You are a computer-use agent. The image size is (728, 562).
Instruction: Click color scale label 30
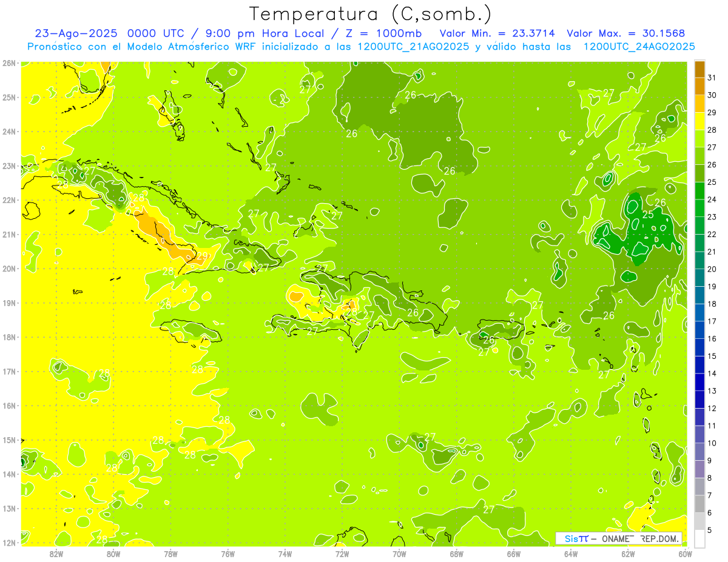(x=712, y=95)
